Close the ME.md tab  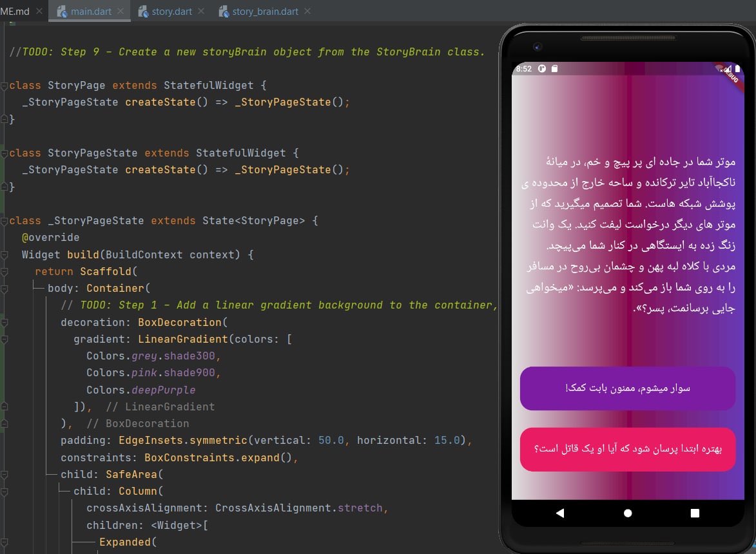(39, 11)
